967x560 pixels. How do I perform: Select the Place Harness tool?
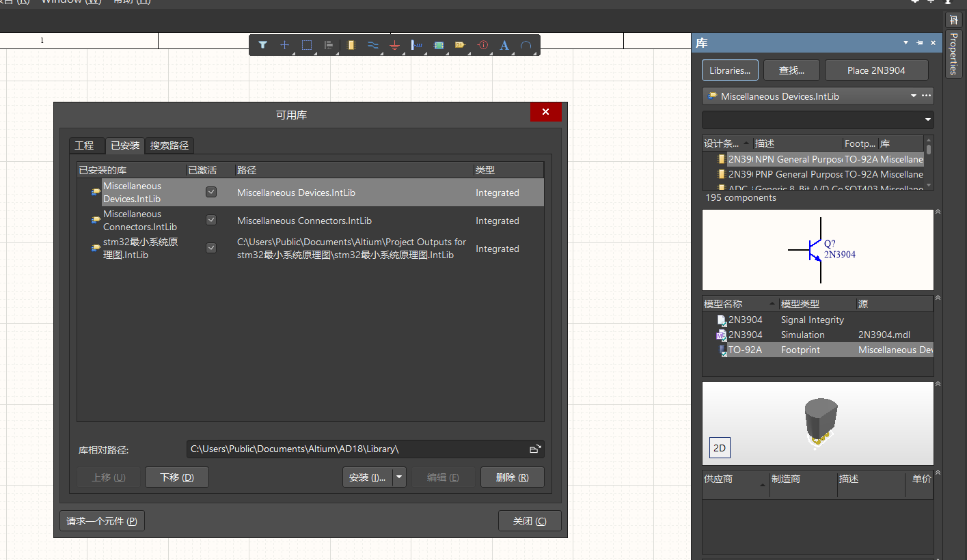click(416, 45)
